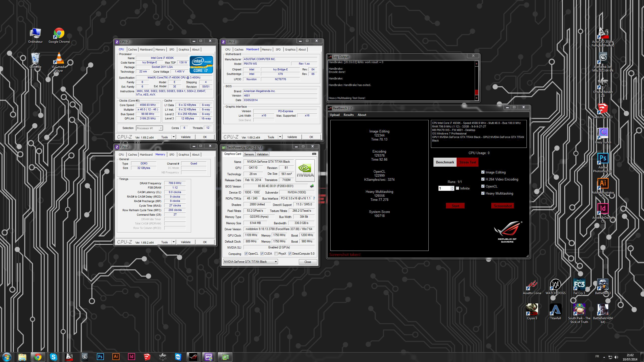This screenshot has width=644, height=362.
Task: Enable the Infinite runs checkbox
Action: pos(458,188)
